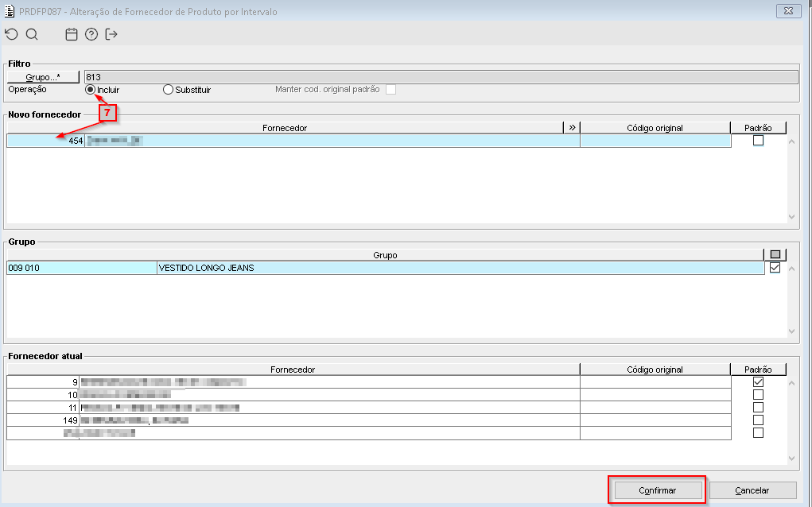Image resolution: width=812 pixels, height=507 pixels.
Task: Click the Grupo column header
Action: tap(385, 255)
